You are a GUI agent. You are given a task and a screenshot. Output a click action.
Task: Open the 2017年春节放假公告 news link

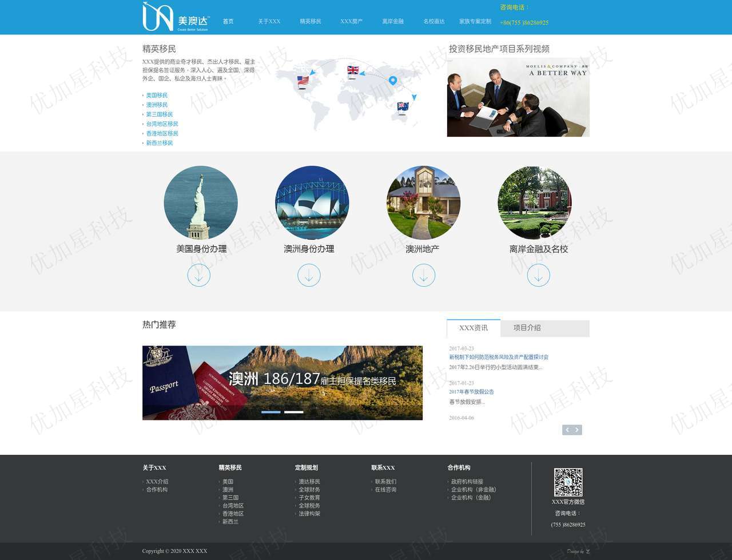coord(471,392)
